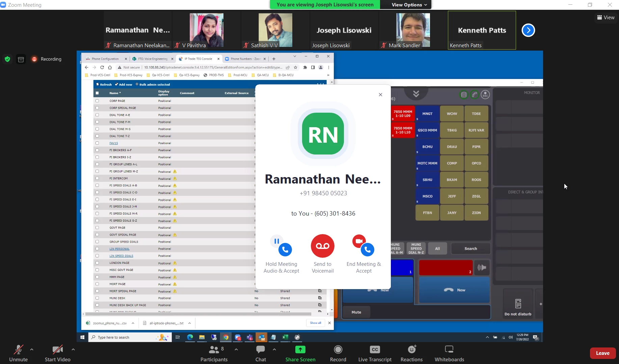Click the page horizontal scrollbar
The image size is (619, 364).
(198, 314)
